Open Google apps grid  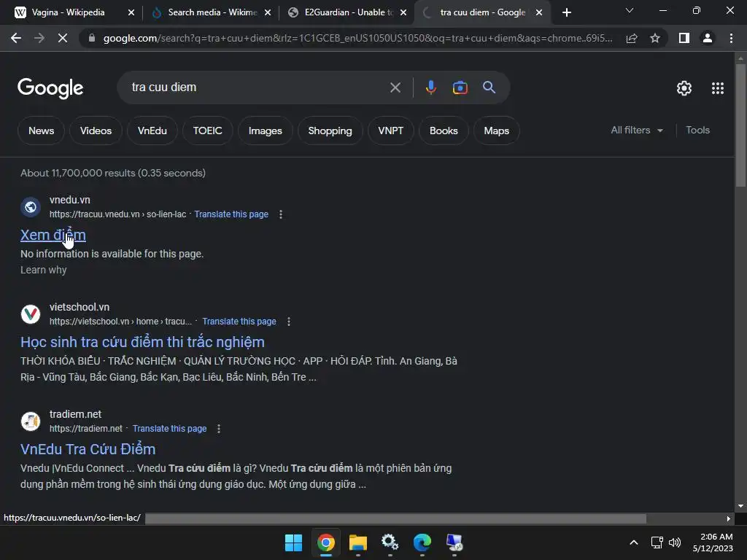click(718, 88)
